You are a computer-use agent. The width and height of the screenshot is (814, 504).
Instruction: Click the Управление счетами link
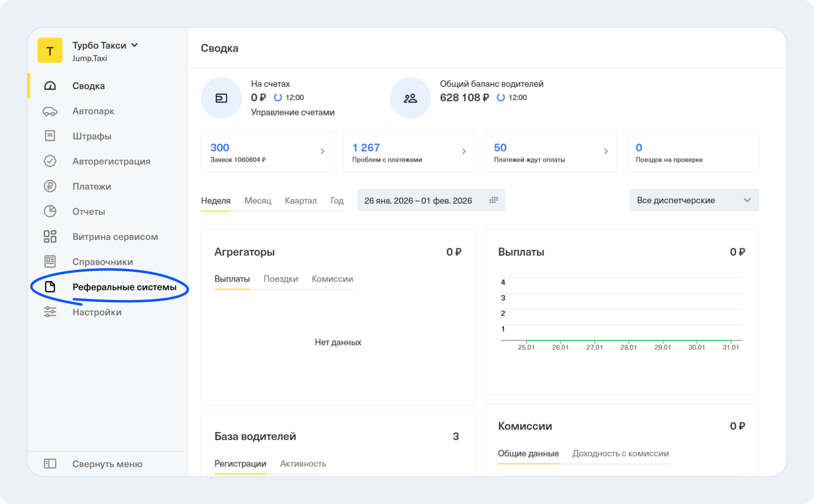click(x=293, y=112)
